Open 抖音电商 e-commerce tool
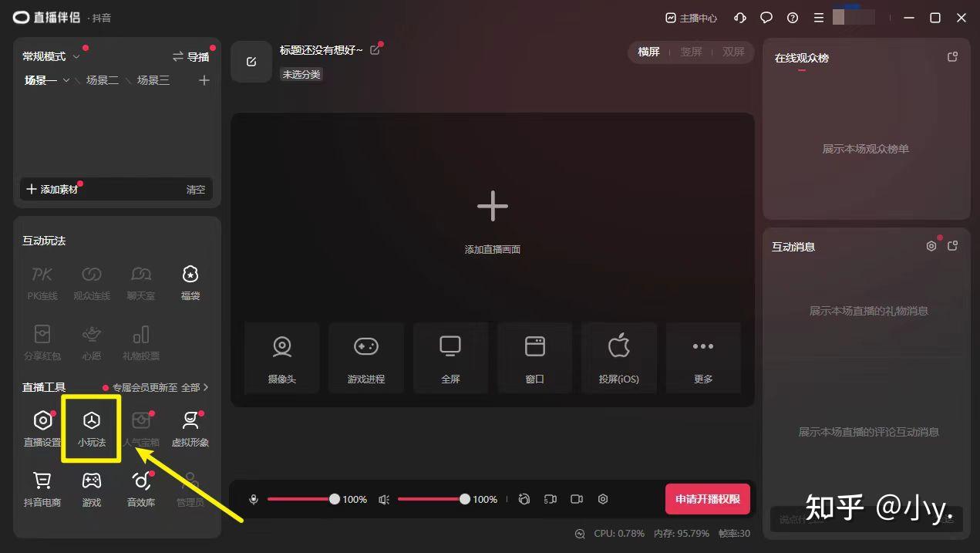 42,487
